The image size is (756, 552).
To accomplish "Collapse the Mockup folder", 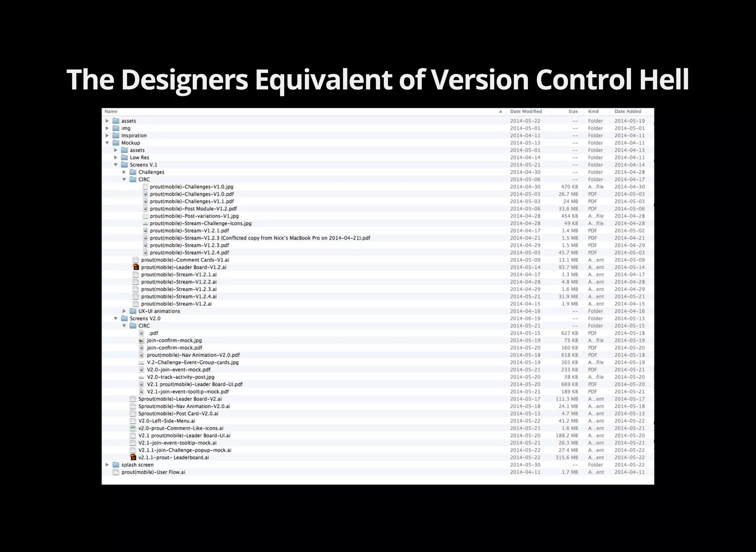I will click(x=107, y=143).
